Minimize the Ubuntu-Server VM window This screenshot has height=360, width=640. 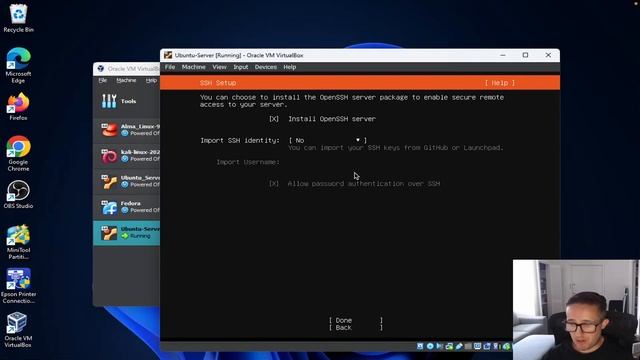(503, 55)
